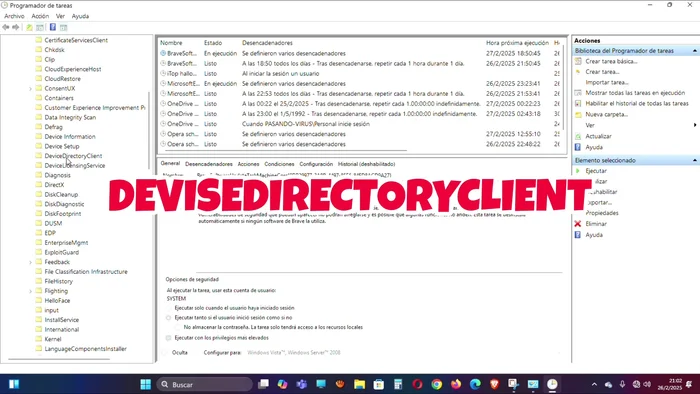
Task: Toggle the console tree toolbar icon
Action: click(x=40, y=27)
